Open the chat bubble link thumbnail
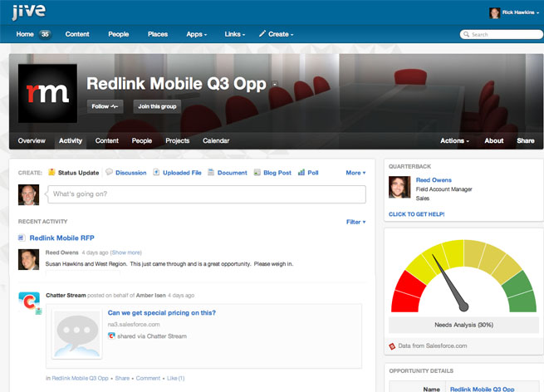The height and width of the screenshot is (392, 544). 77,334
